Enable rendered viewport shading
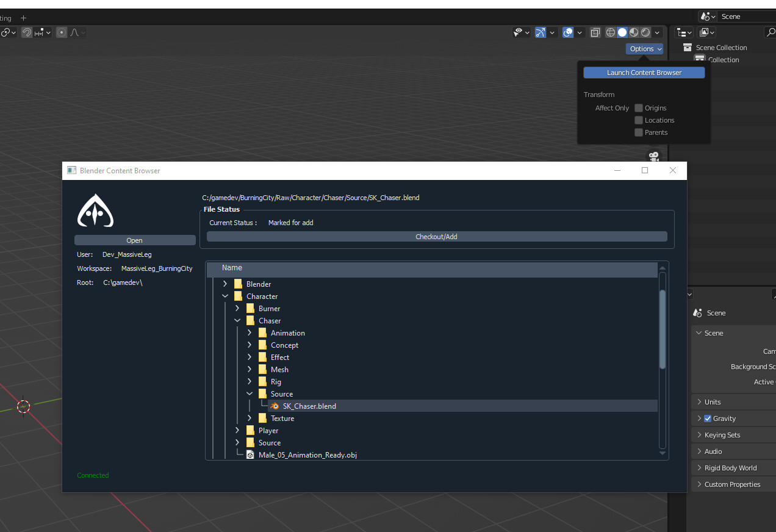776x532 pixels. (x=645, y=32)
